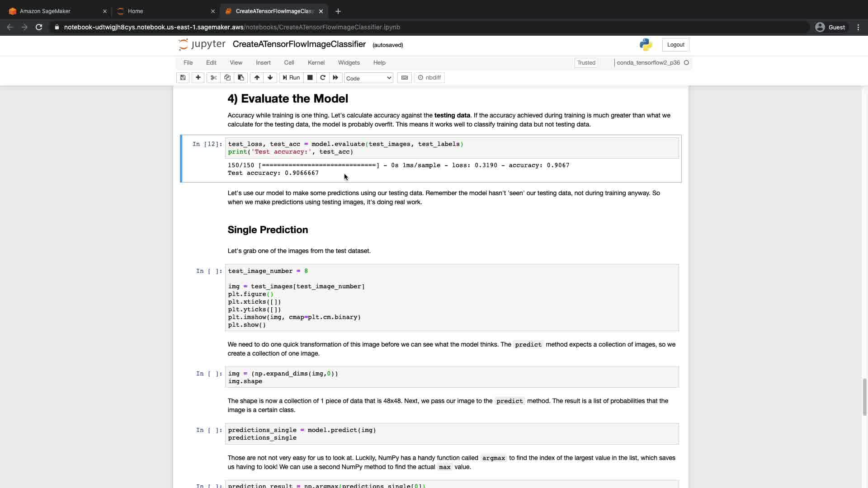Viewport: 868px width, 488px height.
Task: Move selected cell down arrow
Action: (270, 78)
